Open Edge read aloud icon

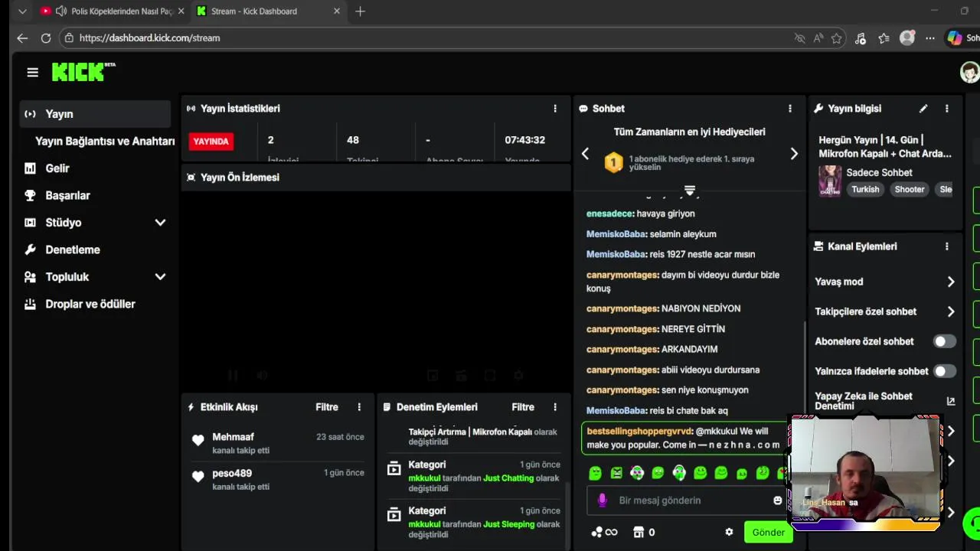[x=818, y=37]
